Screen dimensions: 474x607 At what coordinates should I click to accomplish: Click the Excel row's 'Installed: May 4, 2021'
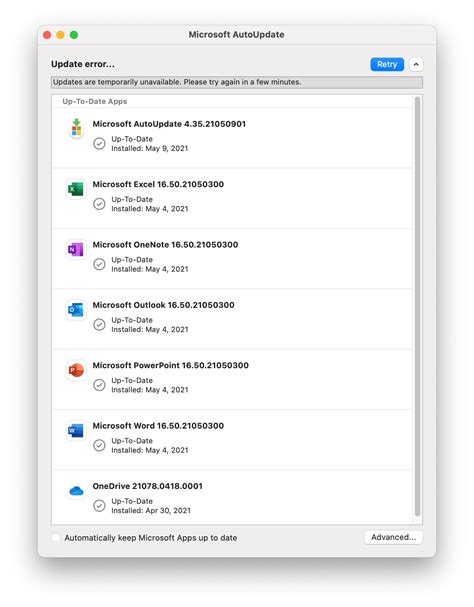149,209
